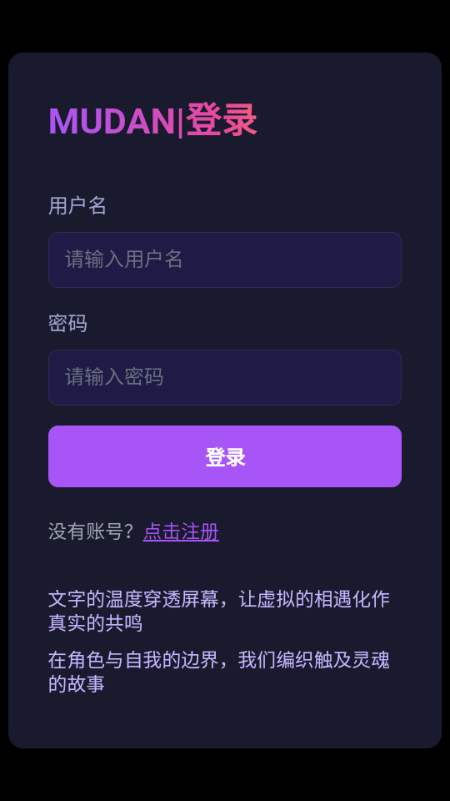Click the pink 登录 heading text
This screenshot has height=801, width=450.
tap(221, 121)
